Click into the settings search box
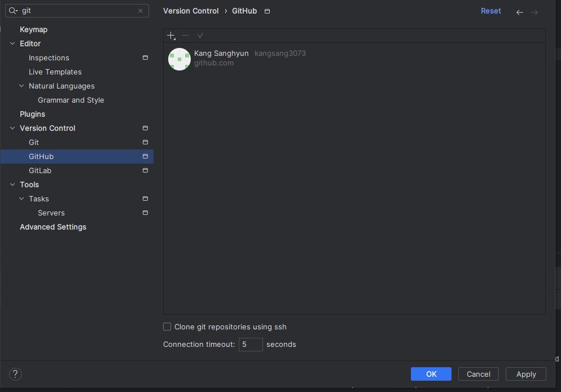 coord(77,11)
